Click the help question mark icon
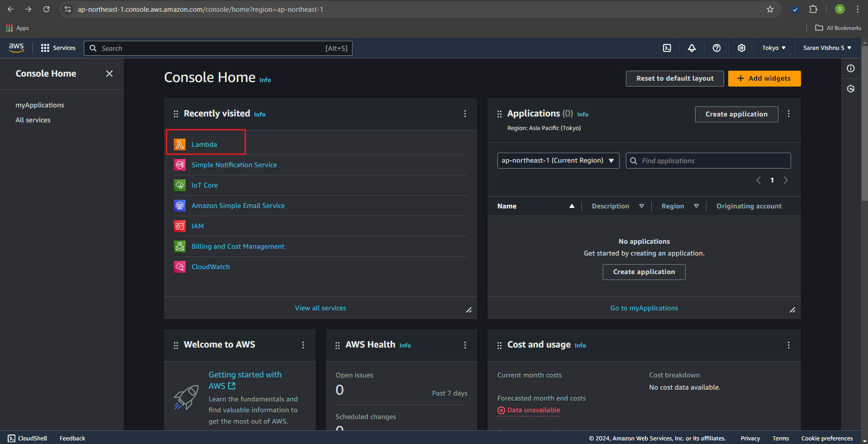Image resolution: width=868 pixels, height=444 pixels. point(716,48)
